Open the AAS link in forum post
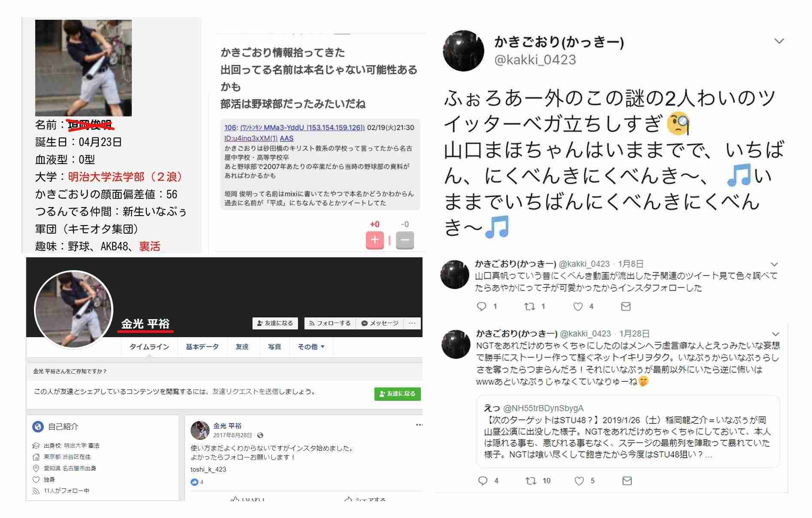This screenshot has width=812, height=518. pos(286,138)
